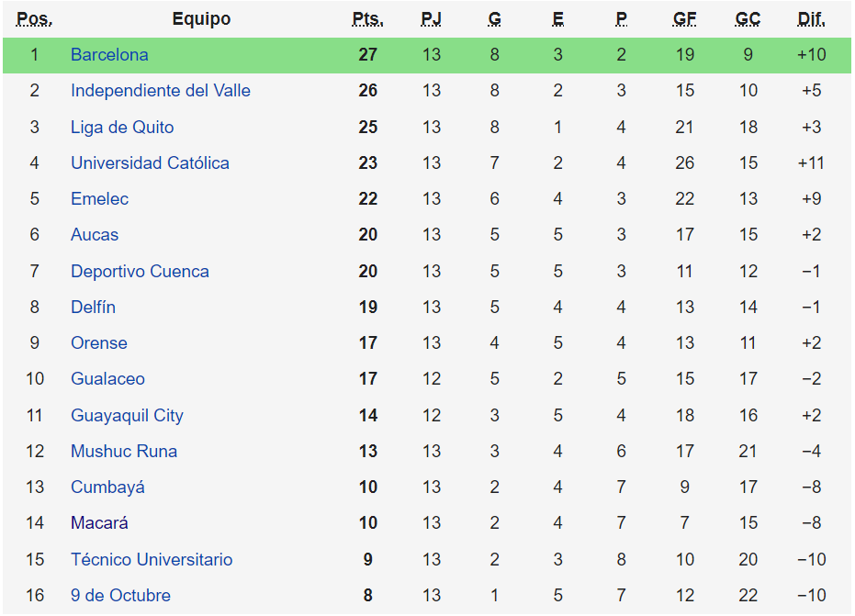Click the Pos. column header

(x=35, y=19)
